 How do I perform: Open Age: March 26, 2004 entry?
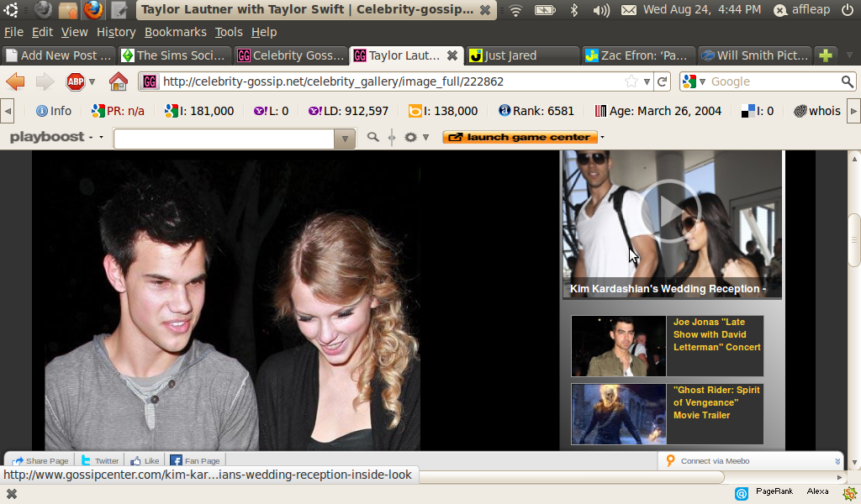(x=658, y=111)
